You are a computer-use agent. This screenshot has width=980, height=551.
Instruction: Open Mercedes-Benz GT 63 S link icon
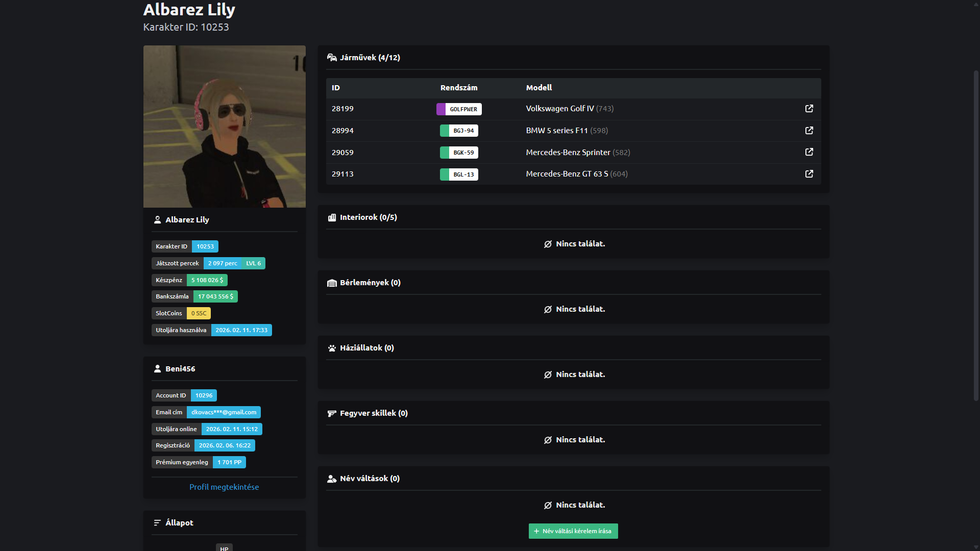[x=809, y=174]
